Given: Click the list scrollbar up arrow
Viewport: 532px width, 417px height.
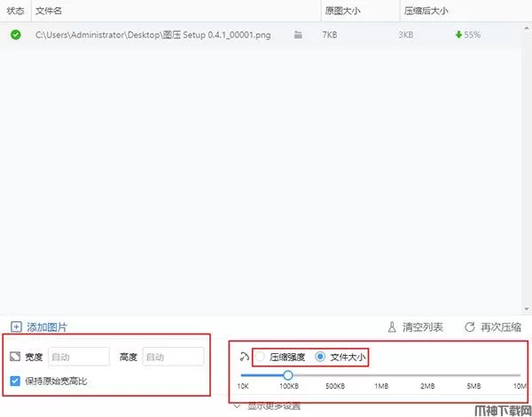Looking at the screenshot, I should [x=527, y=28].
